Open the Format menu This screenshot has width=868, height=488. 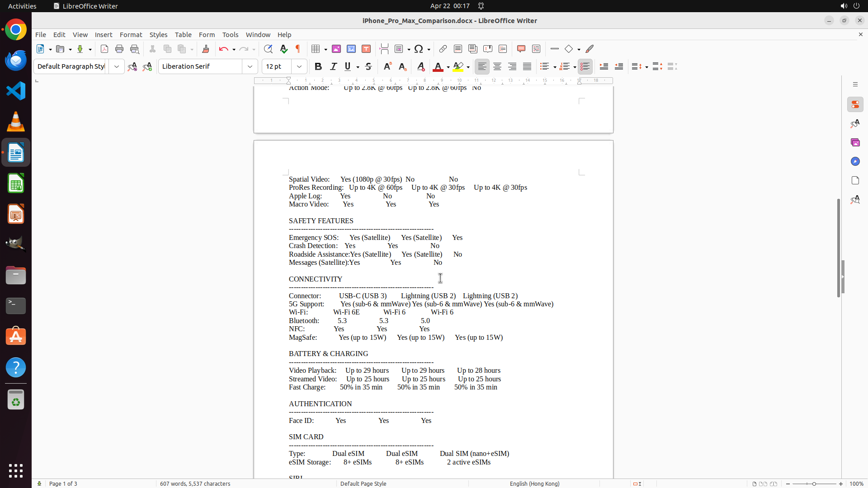131,35
